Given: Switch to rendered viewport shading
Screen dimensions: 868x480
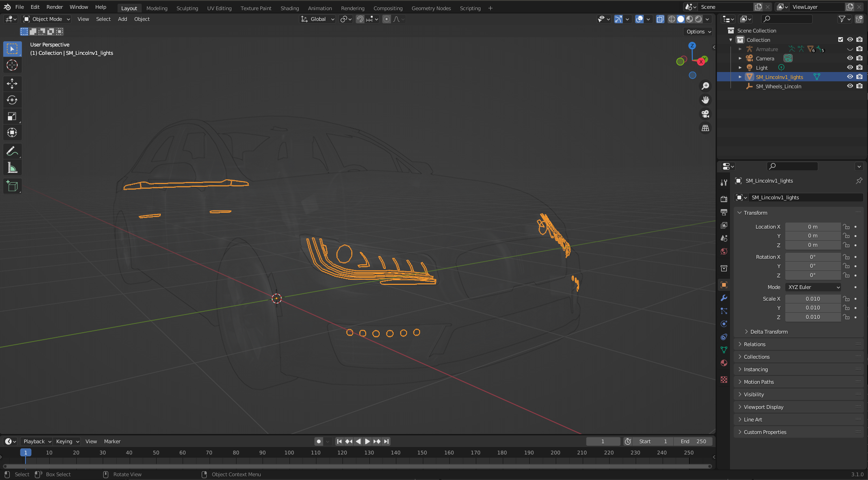Looking at the screenshot, I should tap(698, 19).
